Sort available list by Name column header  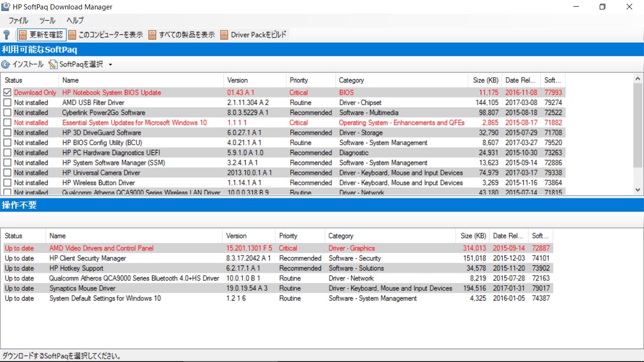[x=141, y=80]
